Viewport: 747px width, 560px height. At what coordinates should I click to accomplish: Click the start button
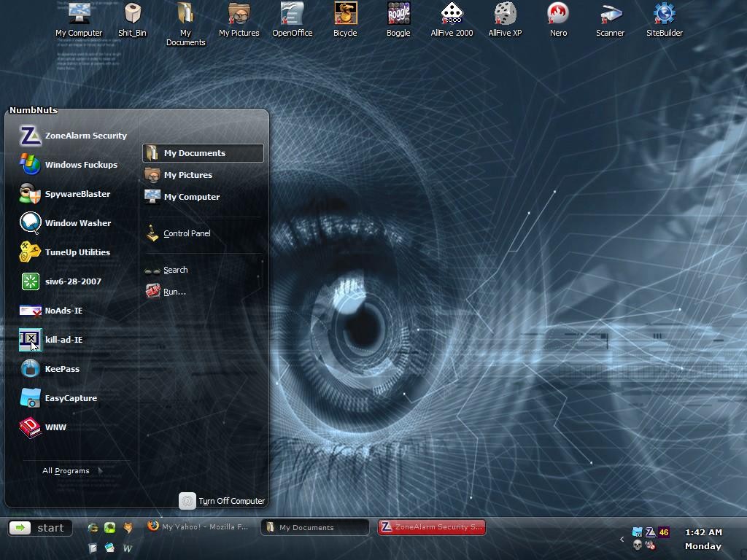(41, 528)
